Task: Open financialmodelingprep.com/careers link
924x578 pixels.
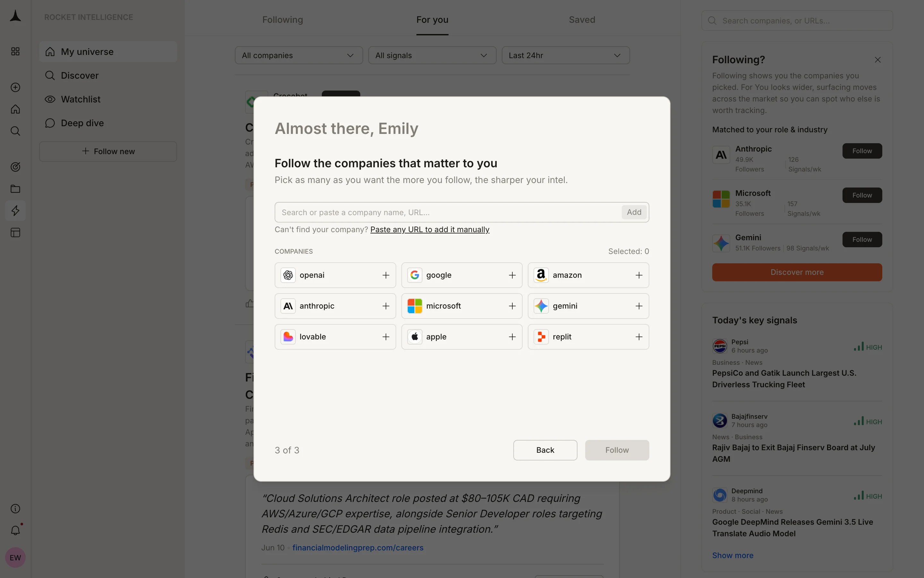Action: (358, 547)
